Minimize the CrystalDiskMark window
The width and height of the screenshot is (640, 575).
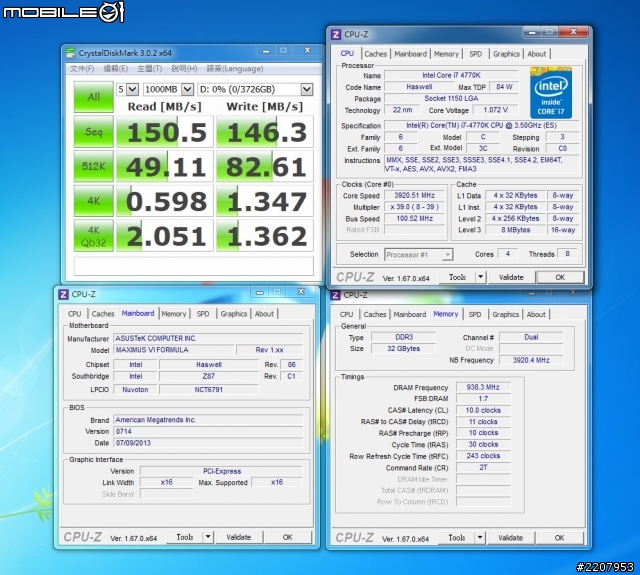[266, 51]
